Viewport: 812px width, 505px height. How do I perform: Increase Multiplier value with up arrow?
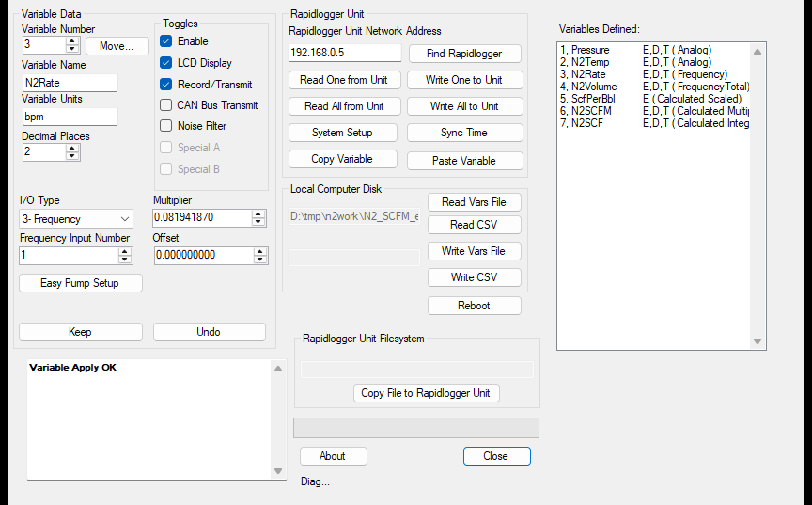(258, 213)
